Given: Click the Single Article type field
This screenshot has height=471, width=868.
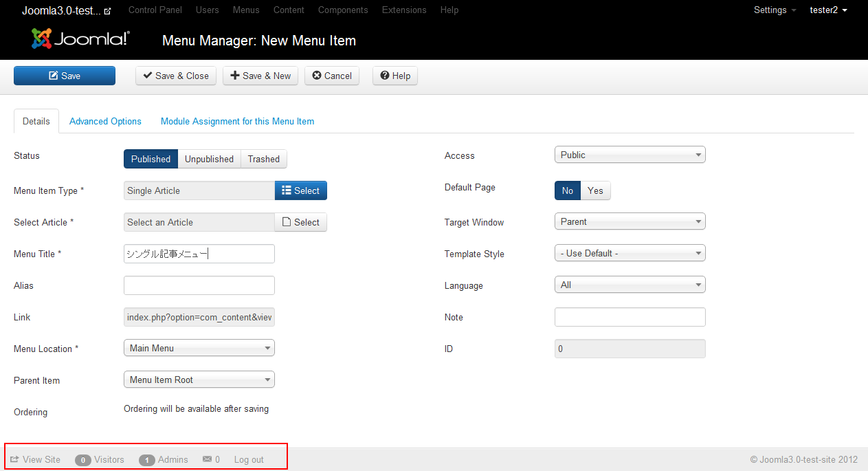Looking at the screenshot, I should click(x=199, y=190).
